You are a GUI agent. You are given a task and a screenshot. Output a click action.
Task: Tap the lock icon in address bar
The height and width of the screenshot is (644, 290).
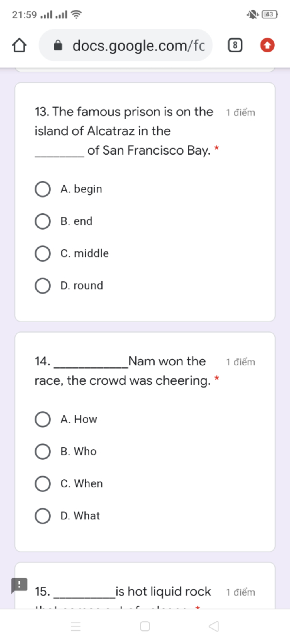click(x=58, y=45)
